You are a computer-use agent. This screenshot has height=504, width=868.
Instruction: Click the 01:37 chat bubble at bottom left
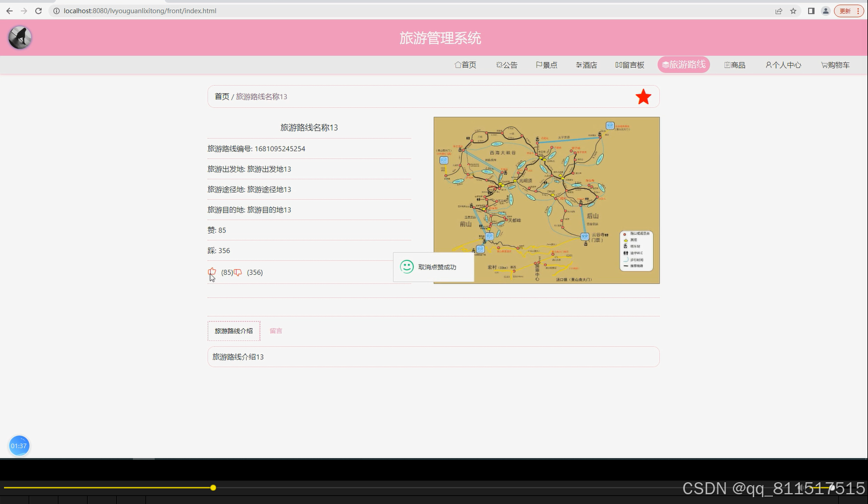point(19,445)
